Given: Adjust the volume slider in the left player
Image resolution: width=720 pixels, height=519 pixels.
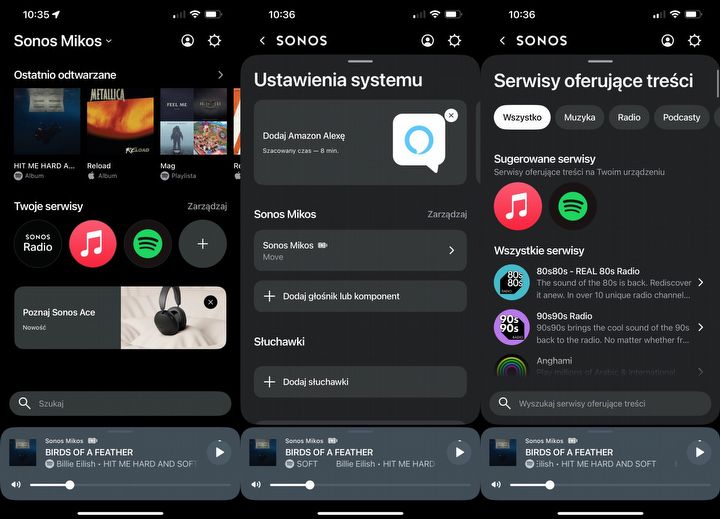Looking at the screenshot, I should pyautogui.click(x=69, y=485).
